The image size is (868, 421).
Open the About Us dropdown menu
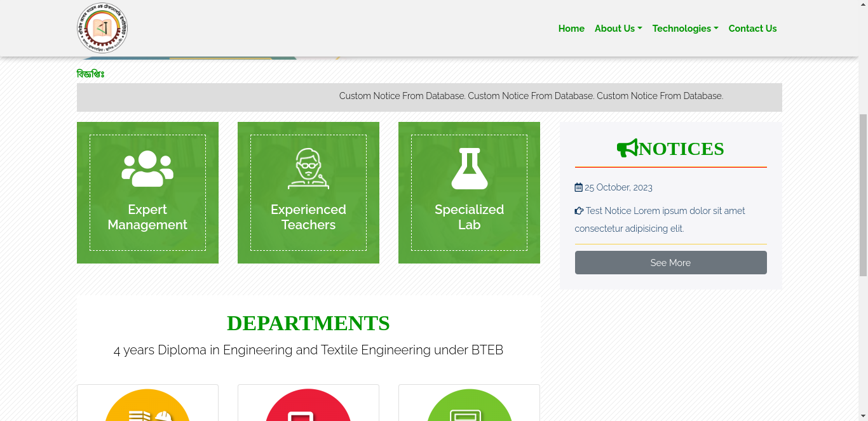618,29
